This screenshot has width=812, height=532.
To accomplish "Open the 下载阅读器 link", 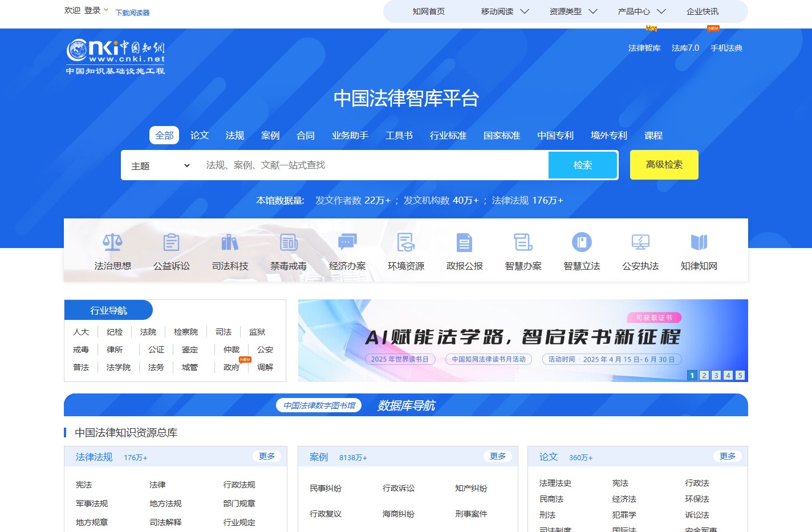I will [132, 13].
